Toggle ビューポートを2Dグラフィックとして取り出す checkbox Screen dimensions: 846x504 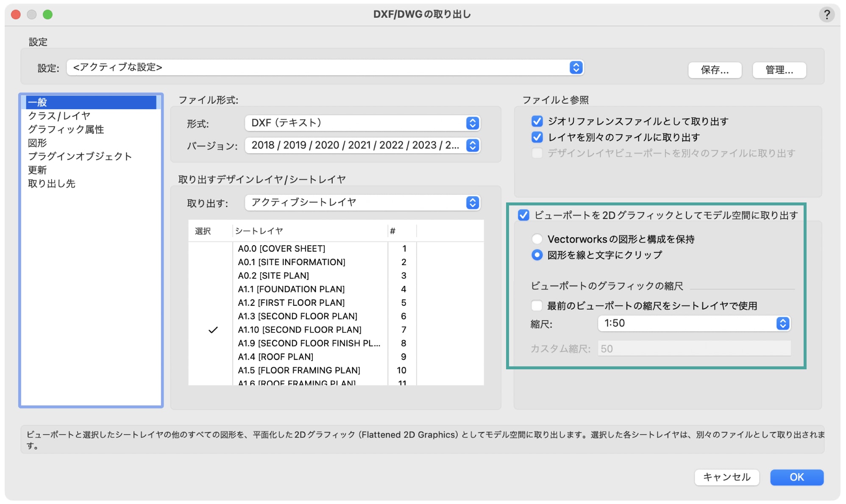(523, 215)
